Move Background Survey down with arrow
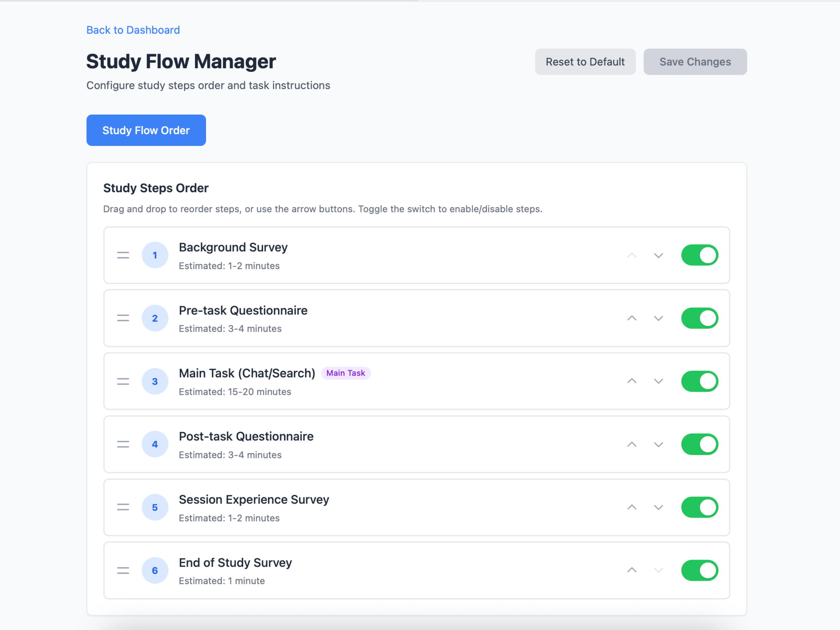The height and width of the screenshot is (630, 840). click(658, 255)
